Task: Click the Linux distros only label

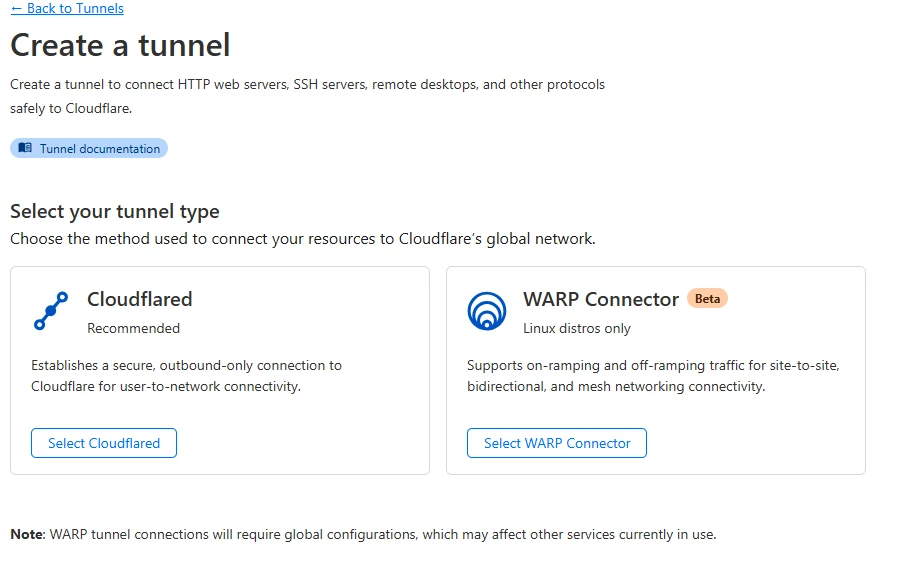Action: point(577,328)
